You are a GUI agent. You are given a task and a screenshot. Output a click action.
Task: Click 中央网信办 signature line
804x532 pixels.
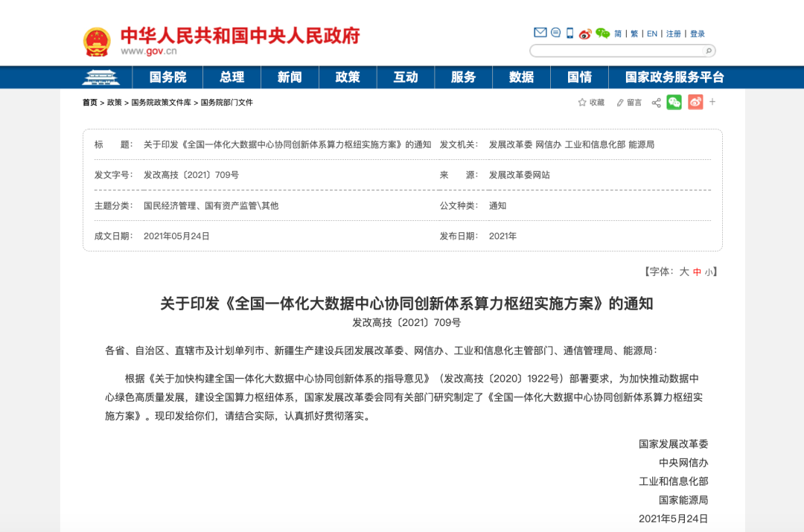(683, 463)
